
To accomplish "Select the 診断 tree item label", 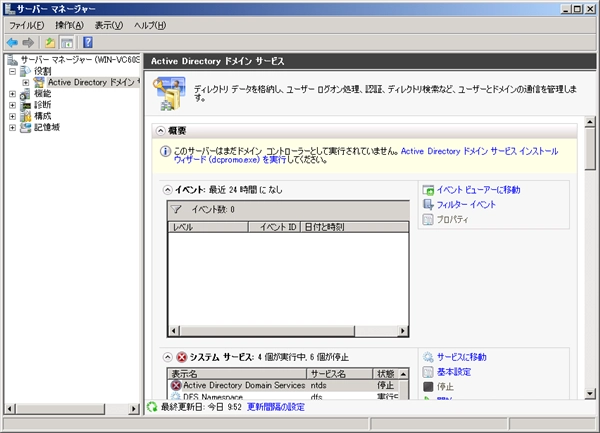I will point(42,105).
